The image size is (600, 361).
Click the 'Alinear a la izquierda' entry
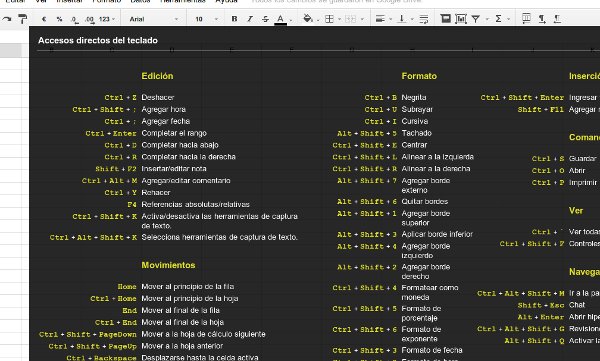pos(438,157)
